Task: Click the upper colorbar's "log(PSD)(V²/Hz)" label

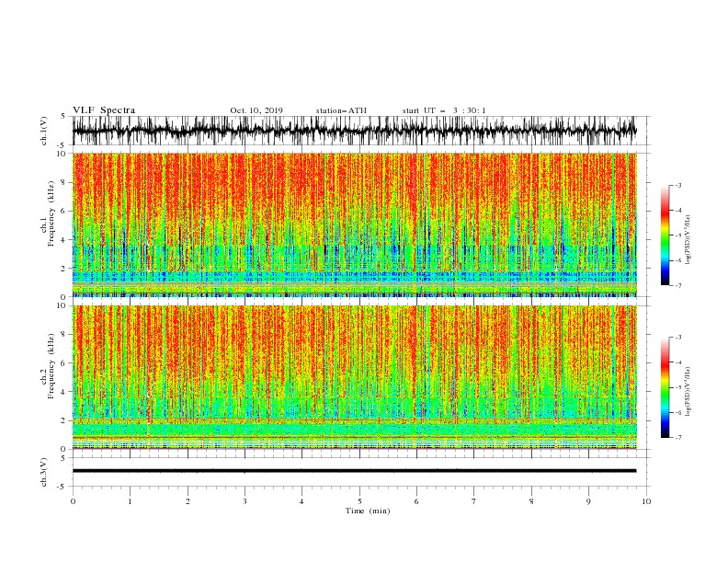Action: pos(688,239)
